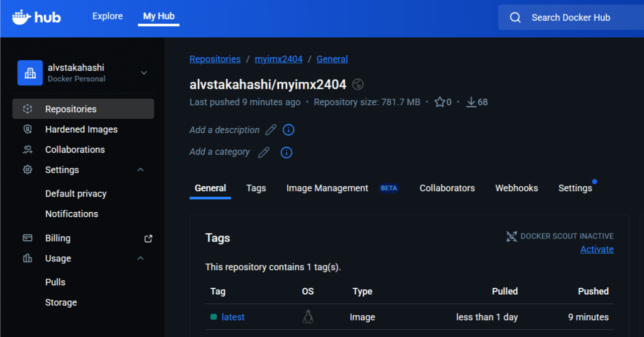The width and height of the screenshot is (644, 337).
Task: Expand the alvstakahashi account dropdown
Action: tap(144, 72)
